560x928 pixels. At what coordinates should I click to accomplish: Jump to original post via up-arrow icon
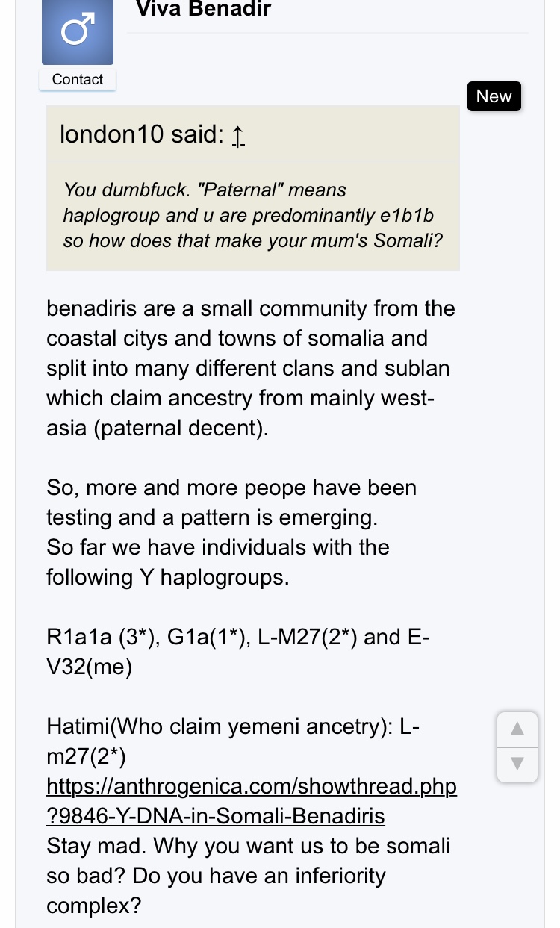pos(237,136)
